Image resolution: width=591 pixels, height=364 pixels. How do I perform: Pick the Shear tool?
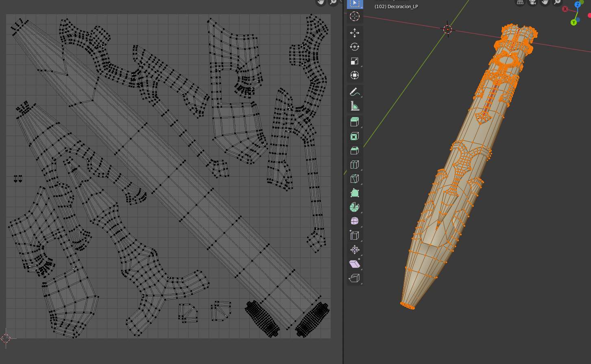pyautogui.click(x=355, y=264)
